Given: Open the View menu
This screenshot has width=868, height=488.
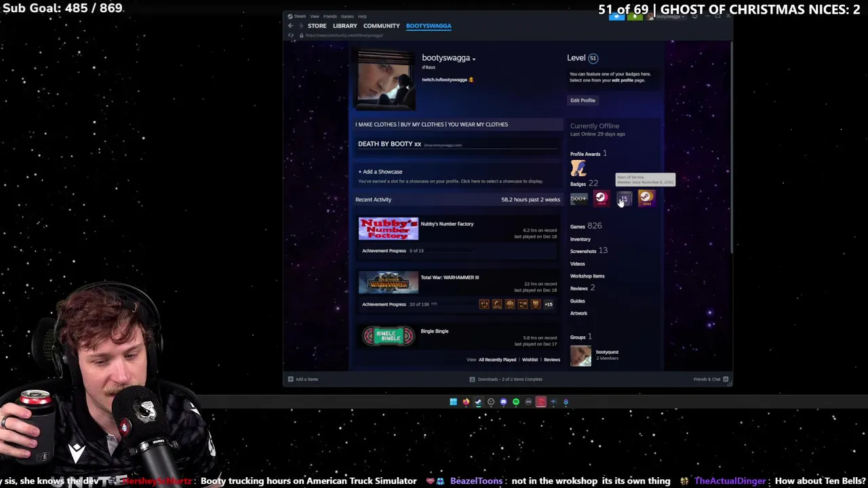Looking at the screenshot, I should [315, 16].
